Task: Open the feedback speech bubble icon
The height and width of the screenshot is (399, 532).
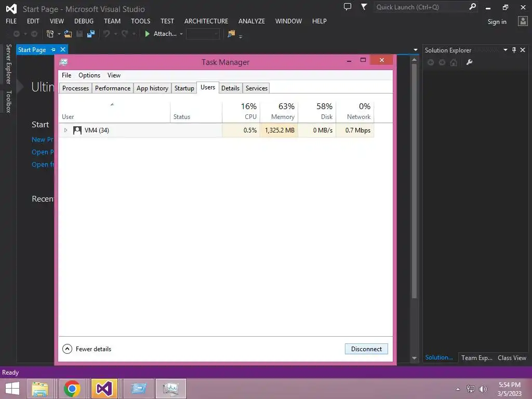Action: click(348, 7)
